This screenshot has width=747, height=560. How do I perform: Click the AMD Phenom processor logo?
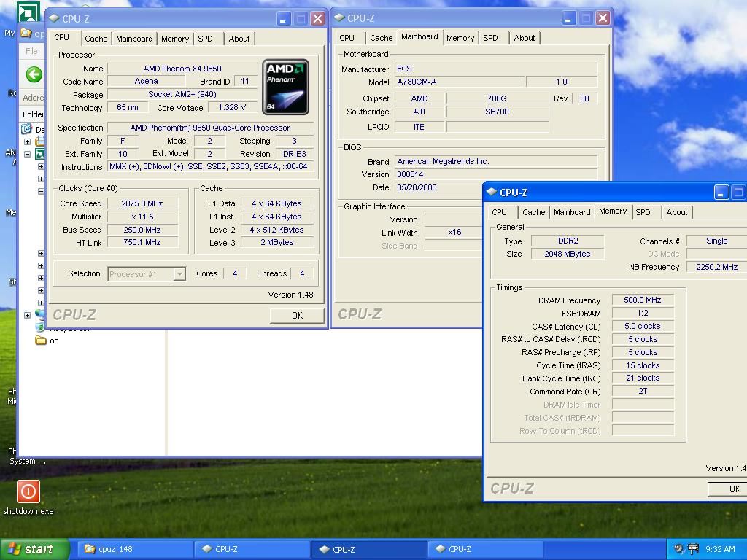point(285,87)
